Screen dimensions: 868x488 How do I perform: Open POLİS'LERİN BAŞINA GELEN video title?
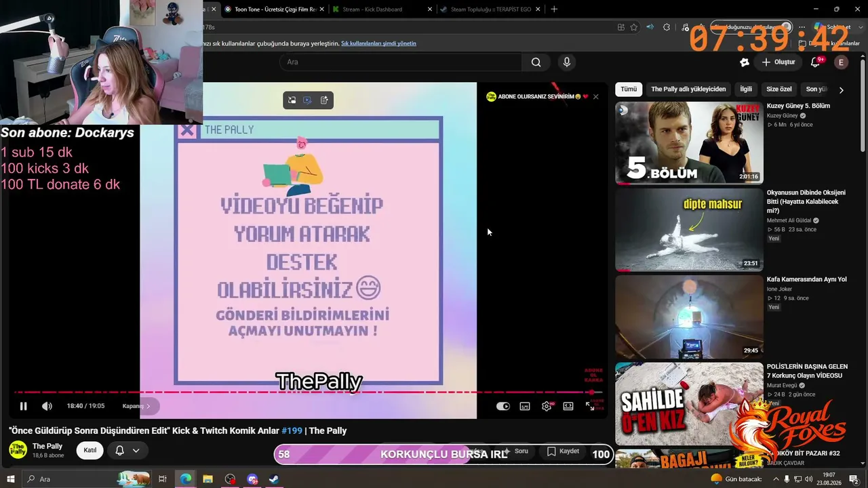click(x=807, y=371)
